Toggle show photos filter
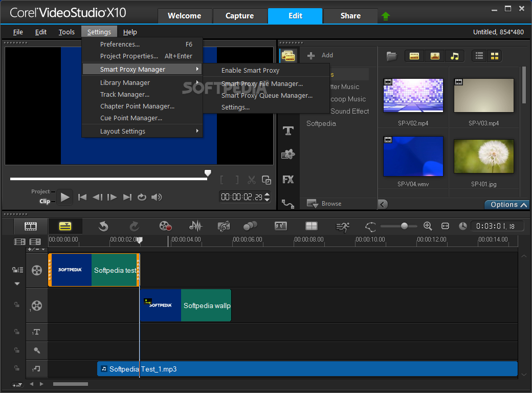Screen dimensions: 532x393 (x=435, y=56)
